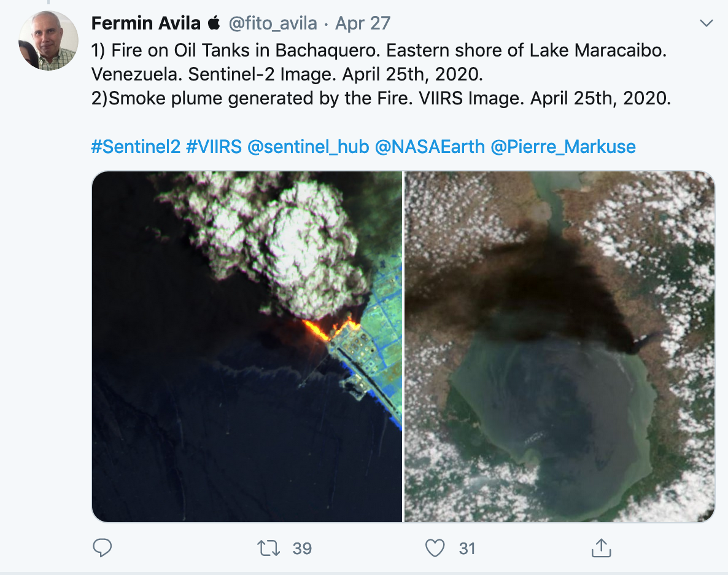Click the retweet count of 39

(x=302, y=548)
